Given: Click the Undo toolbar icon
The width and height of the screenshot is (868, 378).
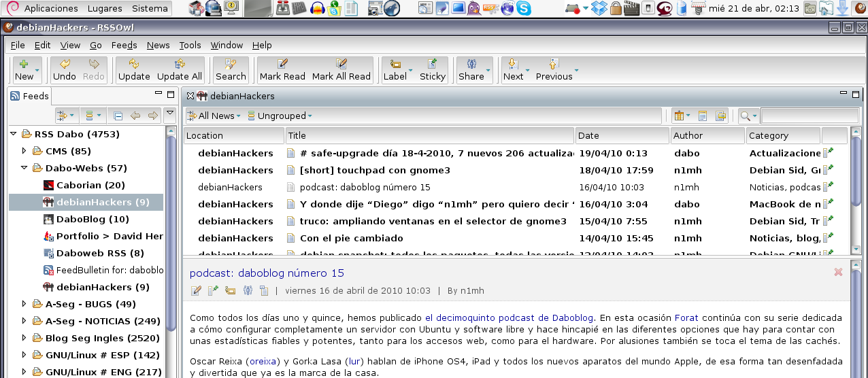Looking at the screenshot, I should (x=65, y=69).
